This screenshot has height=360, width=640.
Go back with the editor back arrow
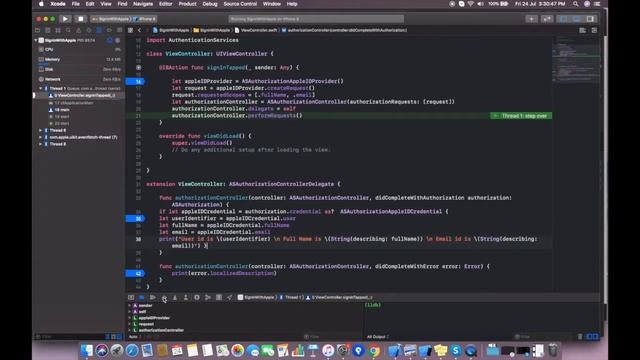[x=139, y=30]
